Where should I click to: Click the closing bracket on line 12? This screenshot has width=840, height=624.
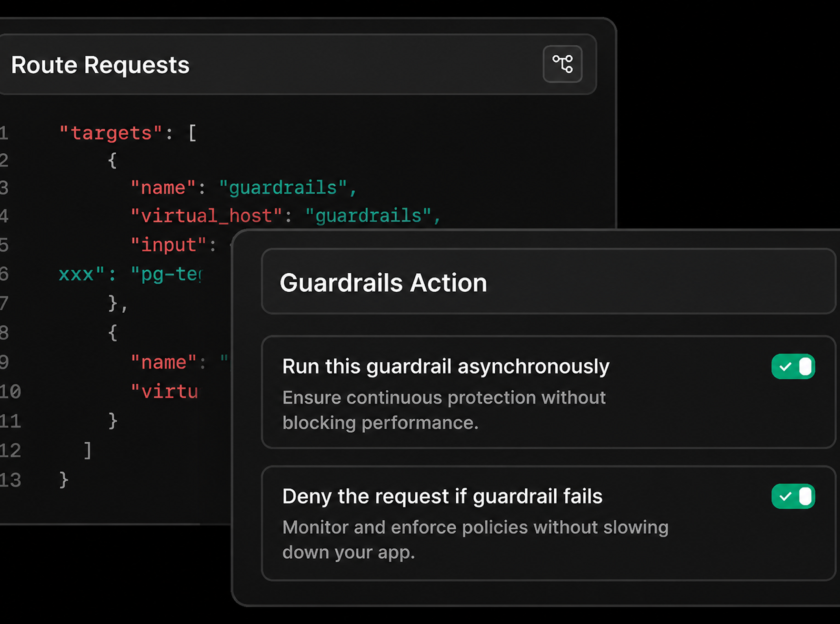pyautogui.click(x=87, y=450)
